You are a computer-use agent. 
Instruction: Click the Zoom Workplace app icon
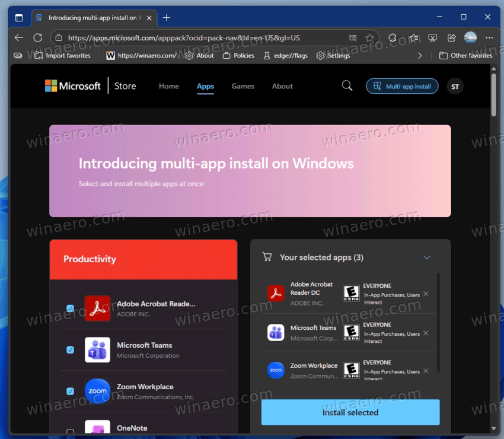pyautogui.click(x=97, y=391)
